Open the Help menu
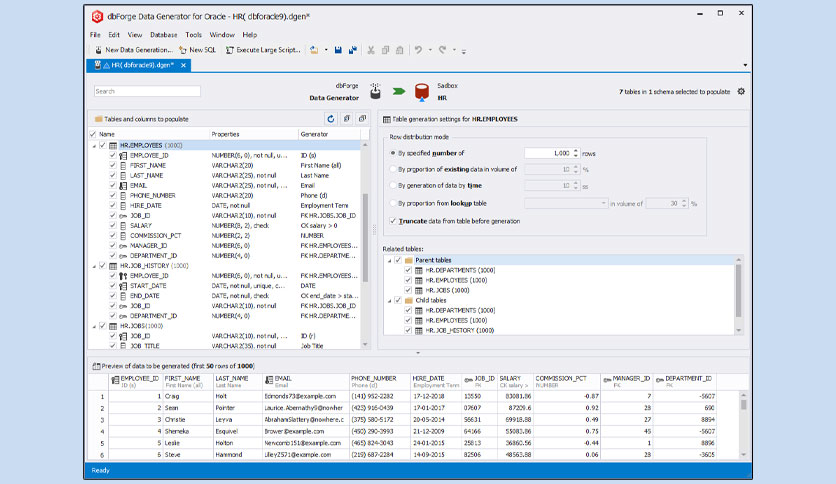Screen dimensions: 836x484 (250, 35)
